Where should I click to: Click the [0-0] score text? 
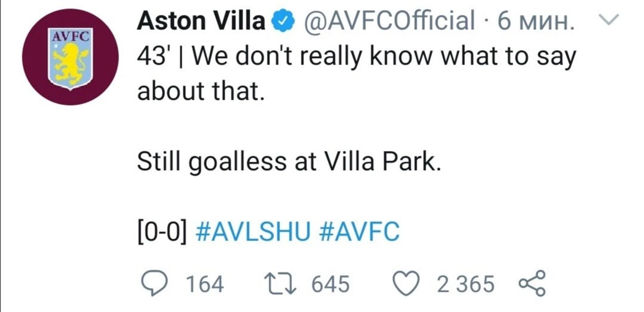coord(162,232)
